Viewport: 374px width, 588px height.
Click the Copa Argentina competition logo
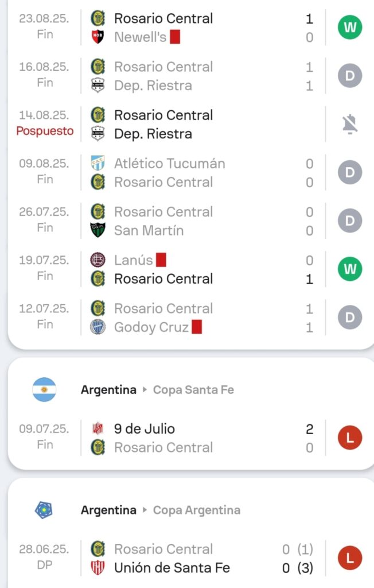[44, 510]
